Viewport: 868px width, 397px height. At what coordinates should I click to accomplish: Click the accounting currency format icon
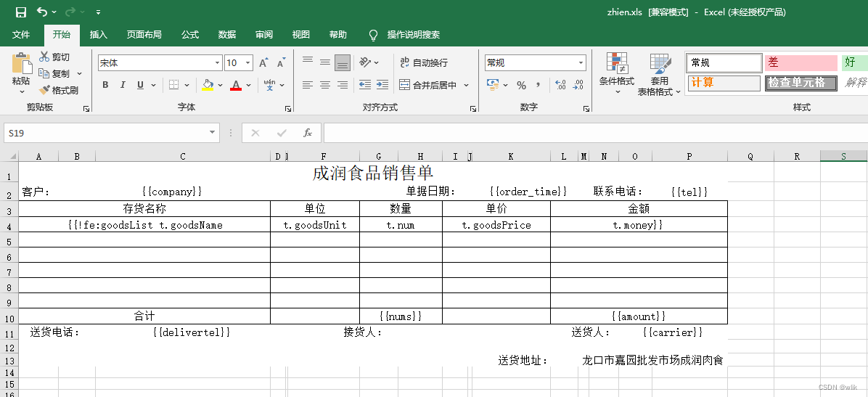[x=493, y=85]
